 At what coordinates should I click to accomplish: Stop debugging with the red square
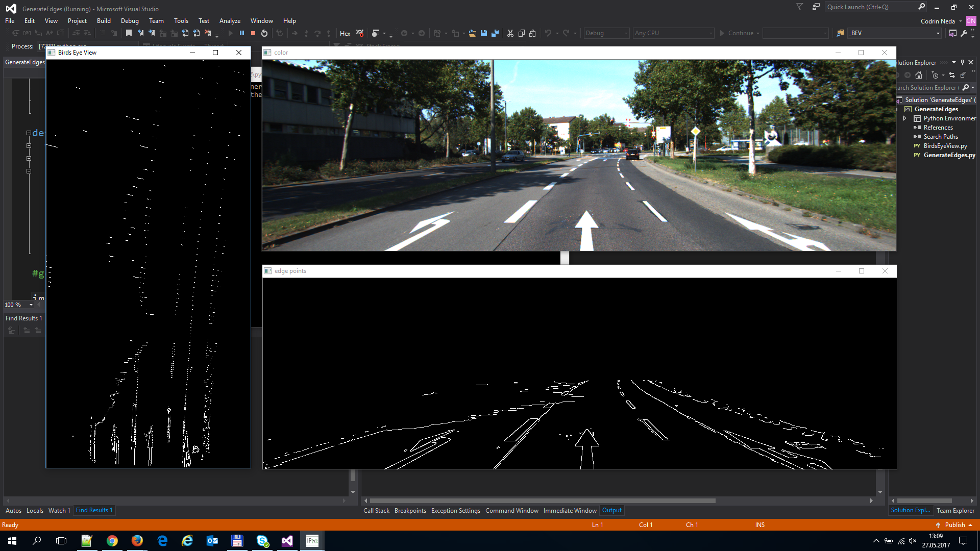[253, 33]
